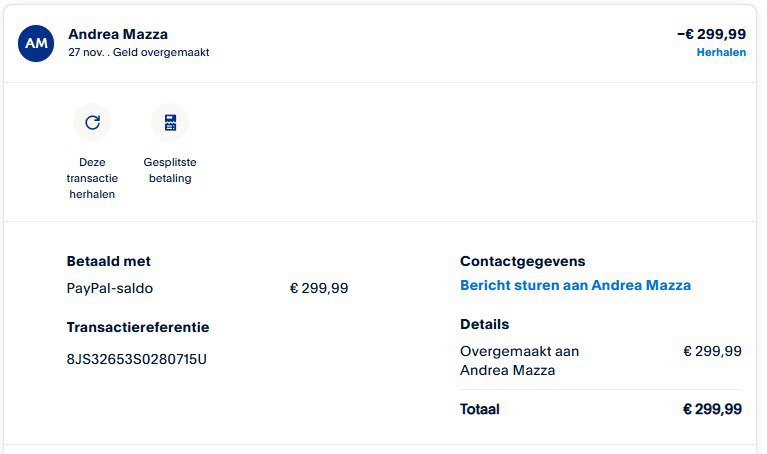Click the Totaal label
The height and width of the screenshot is (454, 767).
(x=480, y=409)
